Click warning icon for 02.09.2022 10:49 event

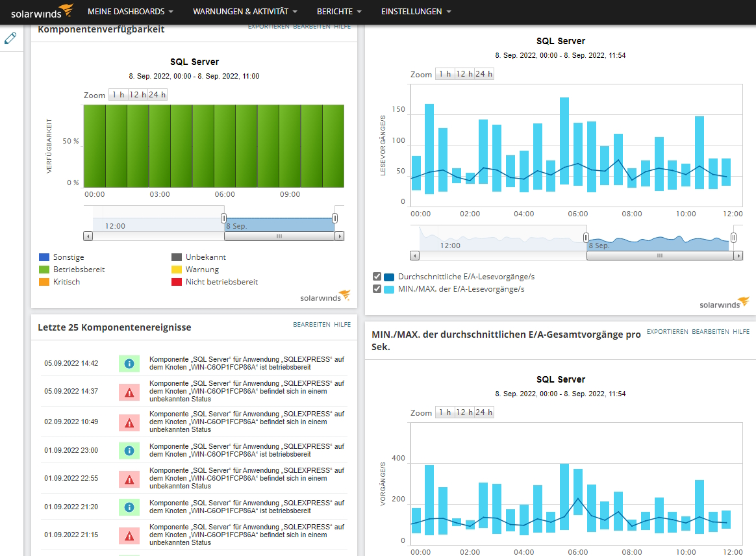click(129, 423)
